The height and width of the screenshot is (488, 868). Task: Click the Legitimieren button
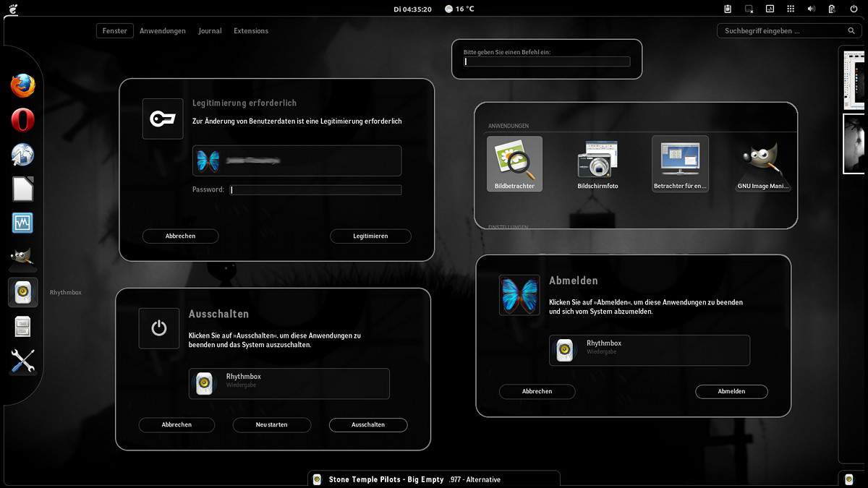pos(370,236)
